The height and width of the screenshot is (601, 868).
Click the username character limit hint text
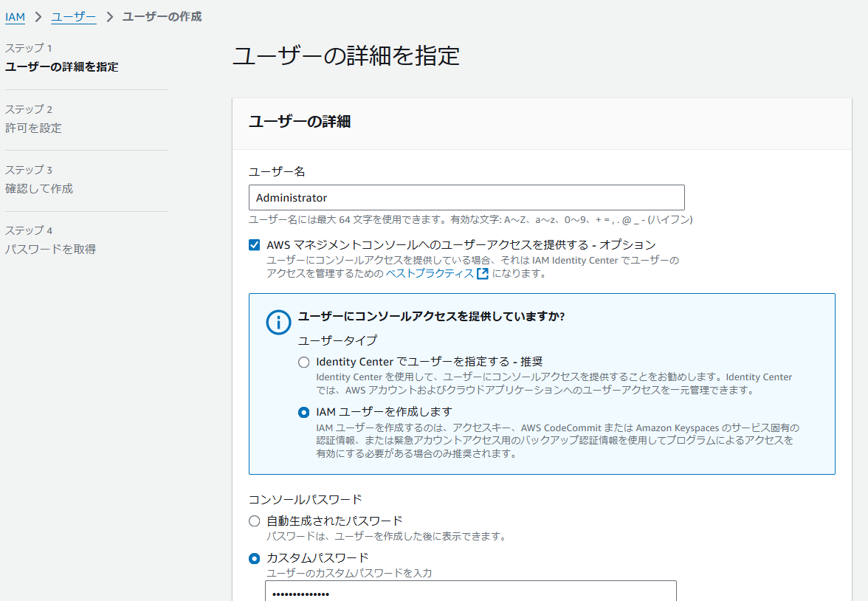pos(471,220)
